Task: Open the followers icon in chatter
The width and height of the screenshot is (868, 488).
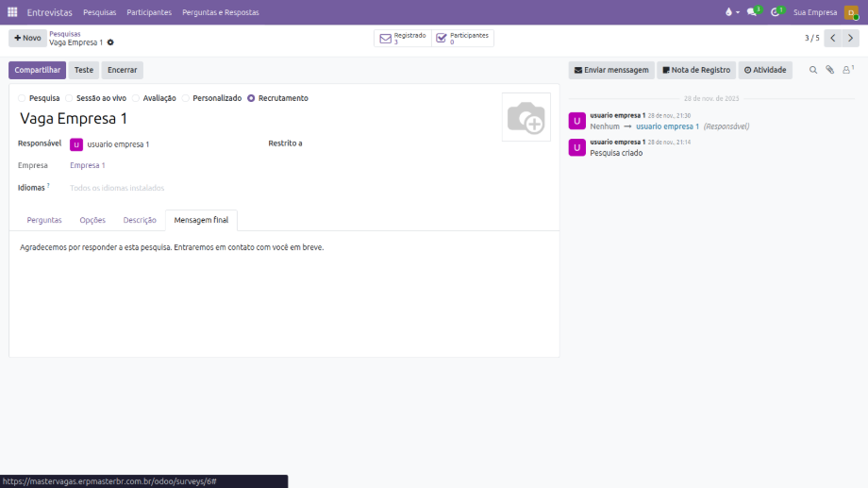Action: (847, 70)
